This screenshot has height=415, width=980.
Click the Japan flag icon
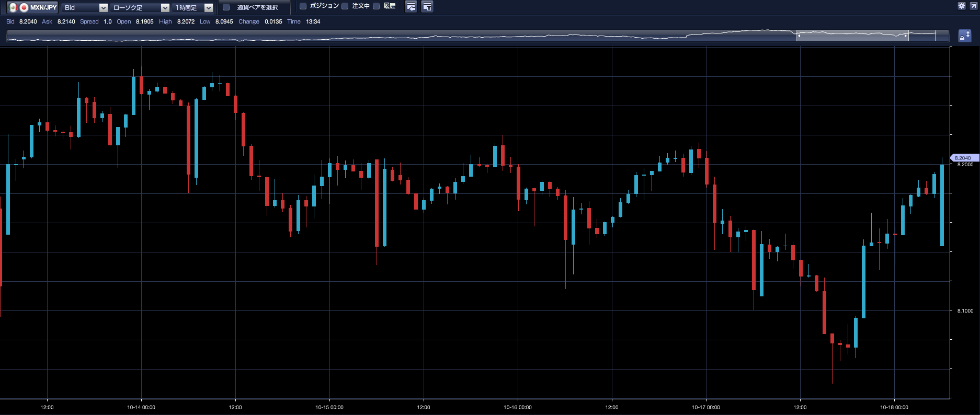(x=24, y=7)
